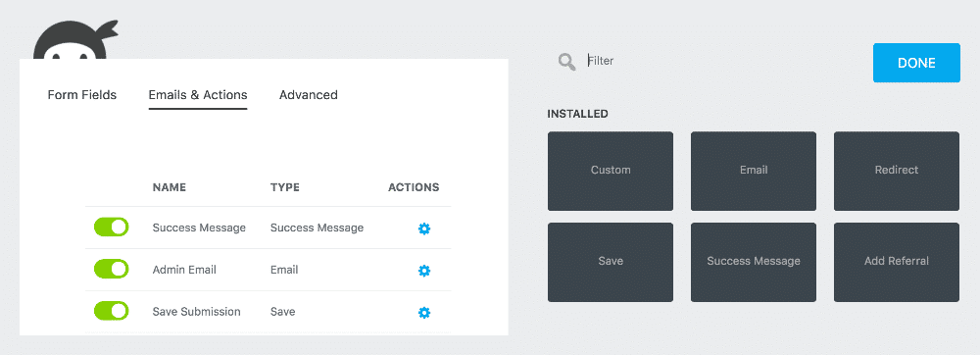
Task: Click the Ninja Forms ninja logo
Action: pos(75,40)
